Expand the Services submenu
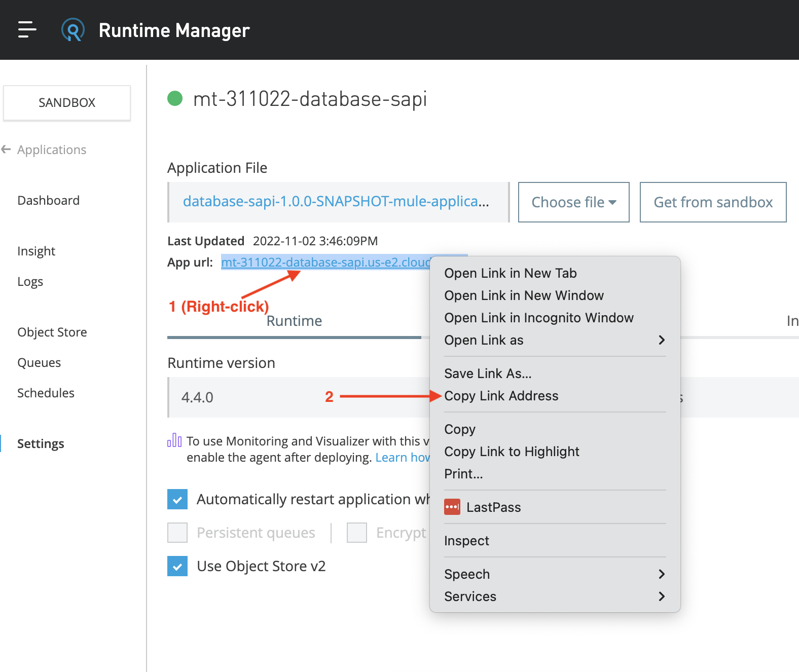The height and width of the screenshot is (672, 799). (x=661, y=596)
